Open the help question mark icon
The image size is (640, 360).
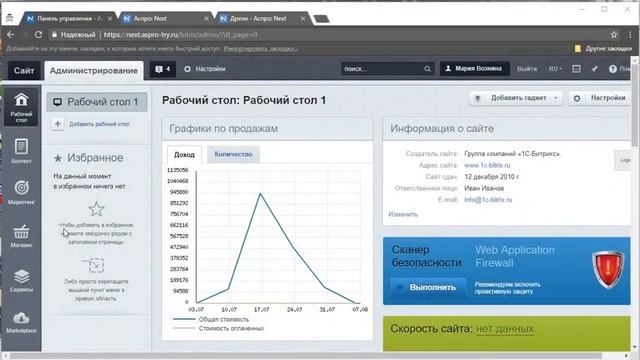tap(613, 69)
